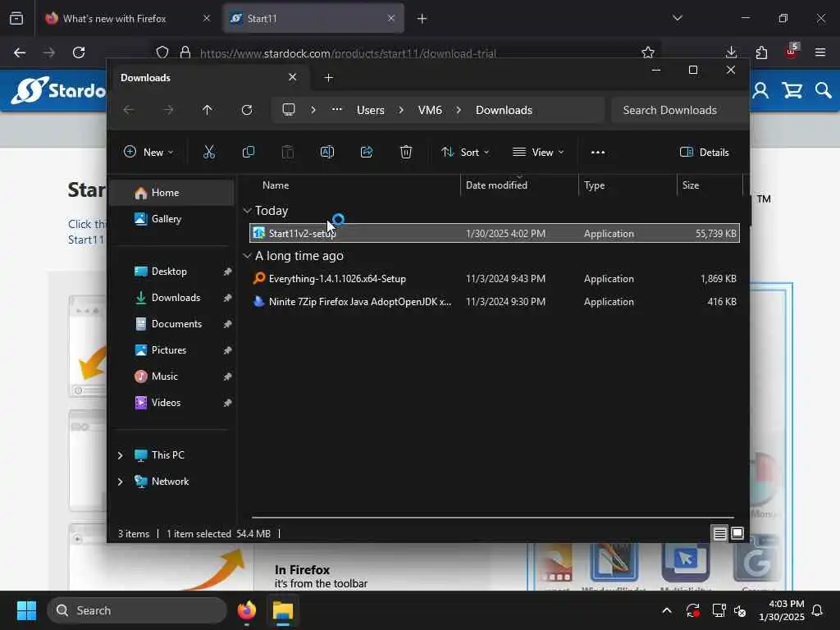Open Music in the navigation pane

[171, 377]
